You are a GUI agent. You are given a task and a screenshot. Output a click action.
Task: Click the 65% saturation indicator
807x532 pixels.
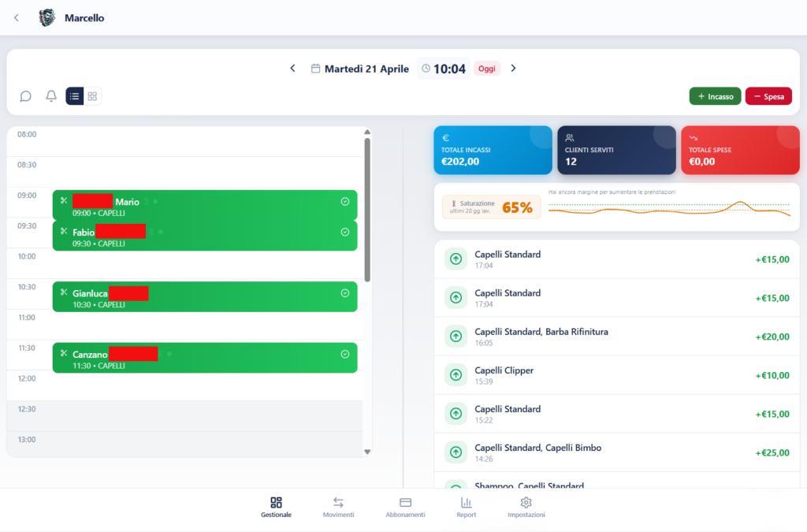coord(492,206)
